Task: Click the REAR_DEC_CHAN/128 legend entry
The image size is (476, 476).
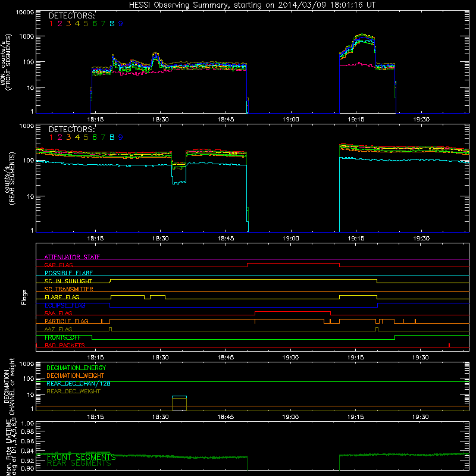Action: 79,383
